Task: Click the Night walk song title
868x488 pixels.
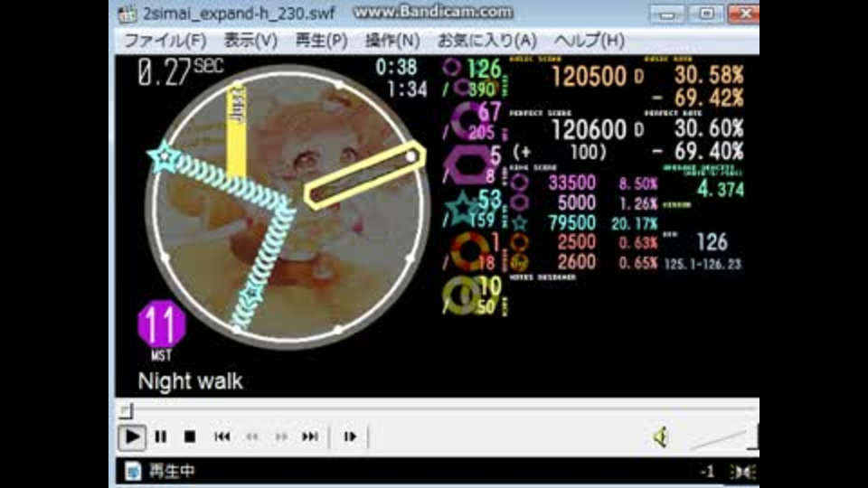Action: [x=190, y=381]
